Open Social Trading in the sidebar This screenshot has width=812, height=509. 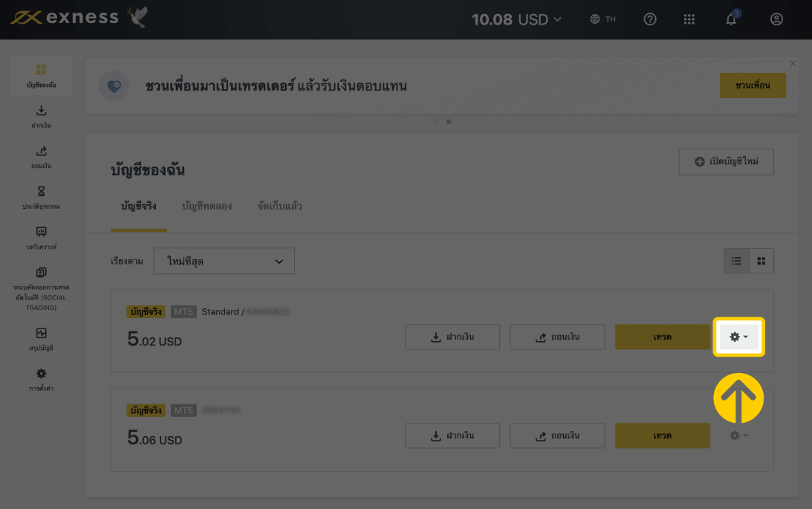(41, 286)
